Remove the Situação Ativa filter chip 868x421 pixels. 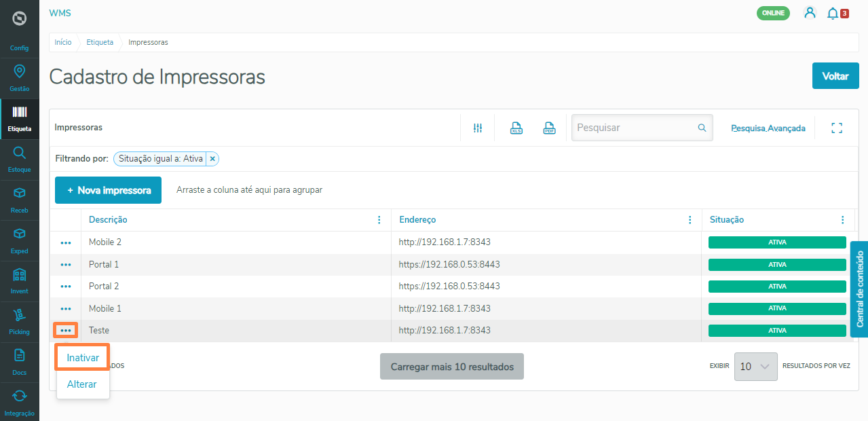click(212, 158)
